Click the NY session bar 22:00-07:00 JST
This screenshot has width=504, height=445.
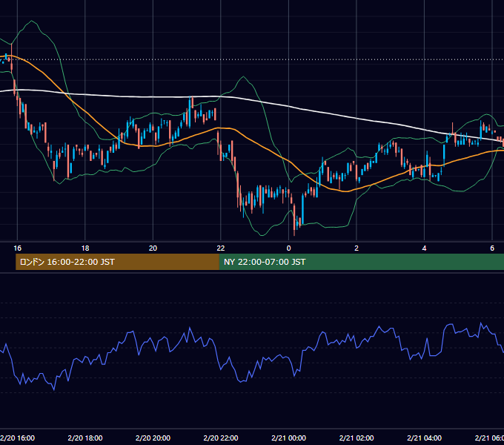pos(362,262)
